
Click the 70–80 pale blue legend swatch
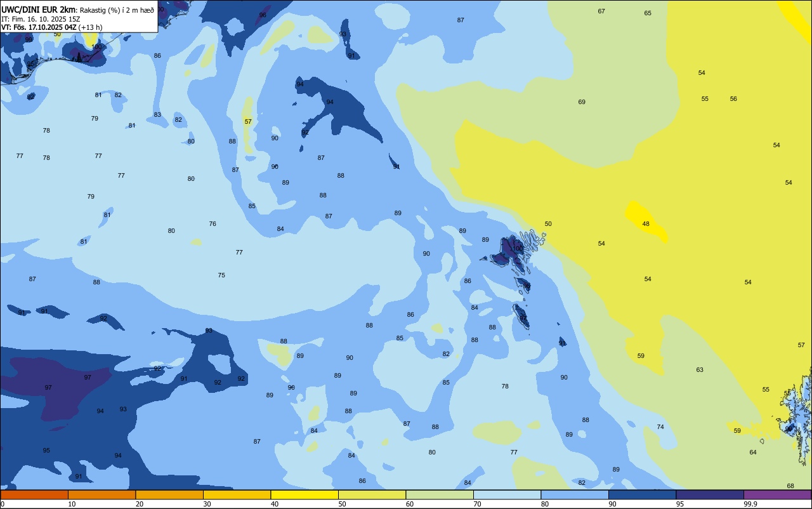[x=507, y=494]
